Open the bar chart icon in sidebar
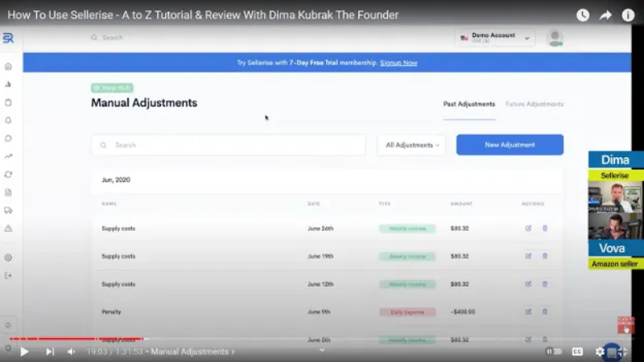 (8, 84)
